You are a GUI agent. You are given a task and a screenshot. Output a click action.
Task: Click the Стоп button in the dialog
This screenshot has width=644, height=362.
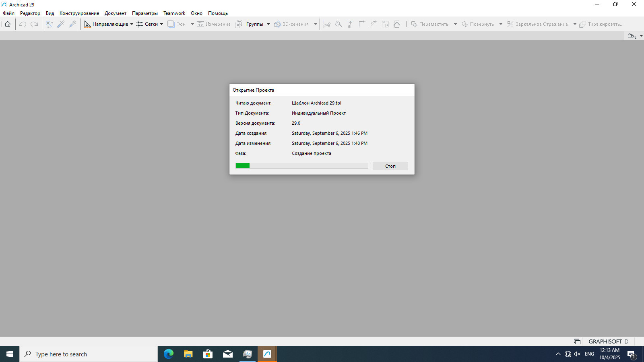click(390, 166)
